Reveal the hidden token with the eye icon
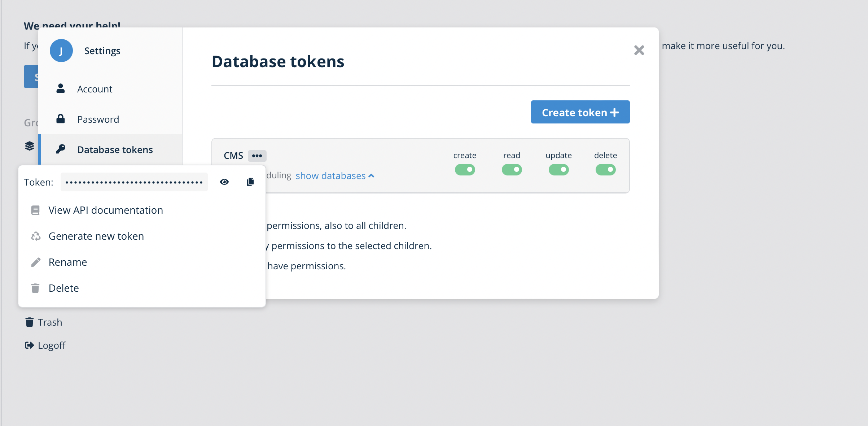868x426 pixels. coord(224,182)
